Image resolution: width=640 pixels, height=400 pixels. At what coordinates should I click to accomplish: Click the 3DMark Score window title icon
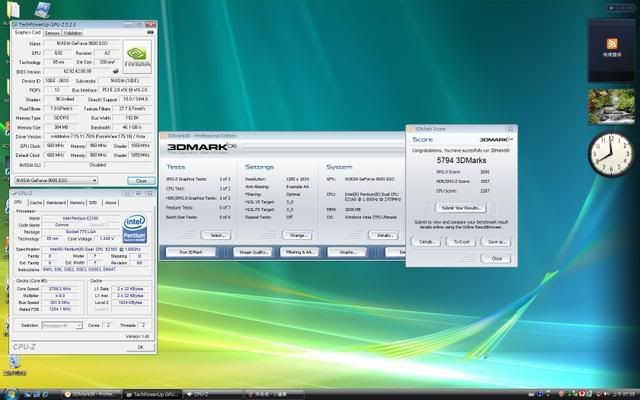(410, 129)
